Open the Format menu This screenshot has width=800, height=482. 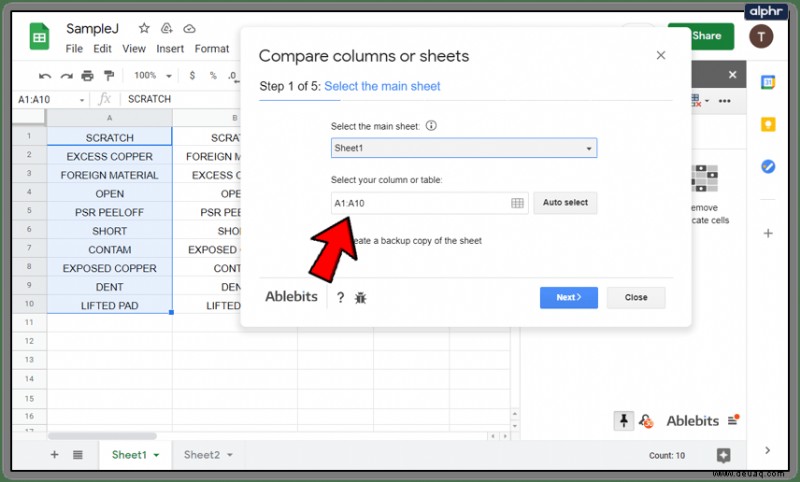pos(212,48)
